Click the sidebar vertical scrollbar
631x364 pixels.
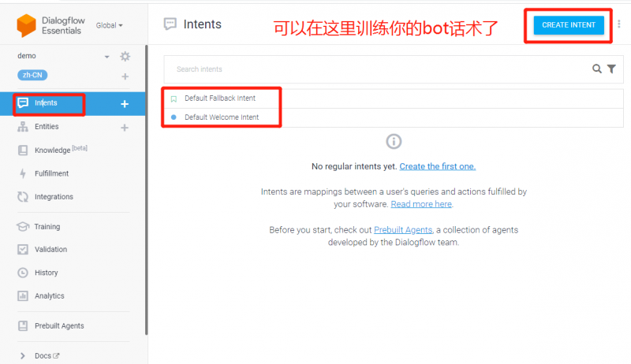(147, 190)
